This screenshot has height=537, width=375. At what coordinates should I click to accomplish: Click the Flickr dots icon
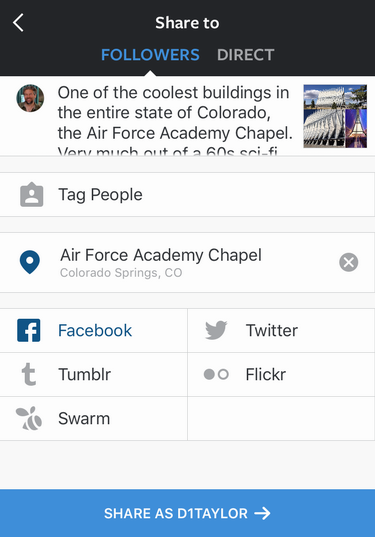click(216, 374)
